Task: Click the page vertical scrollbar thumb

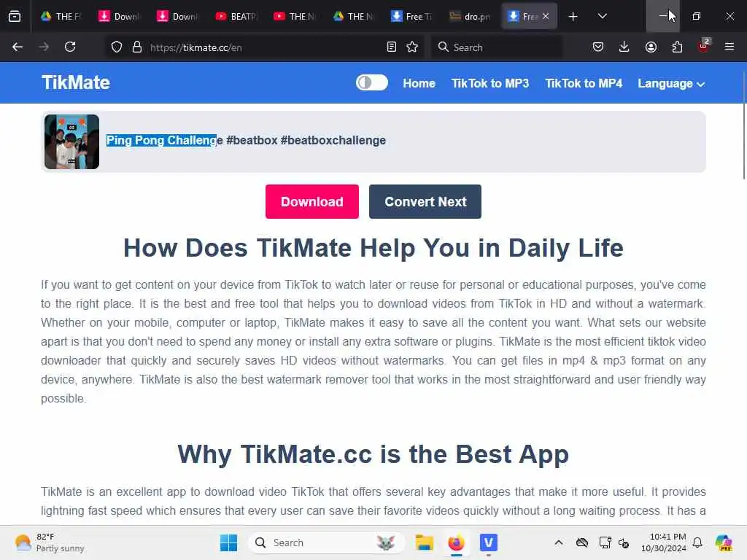Action: (x=743, y=125)
